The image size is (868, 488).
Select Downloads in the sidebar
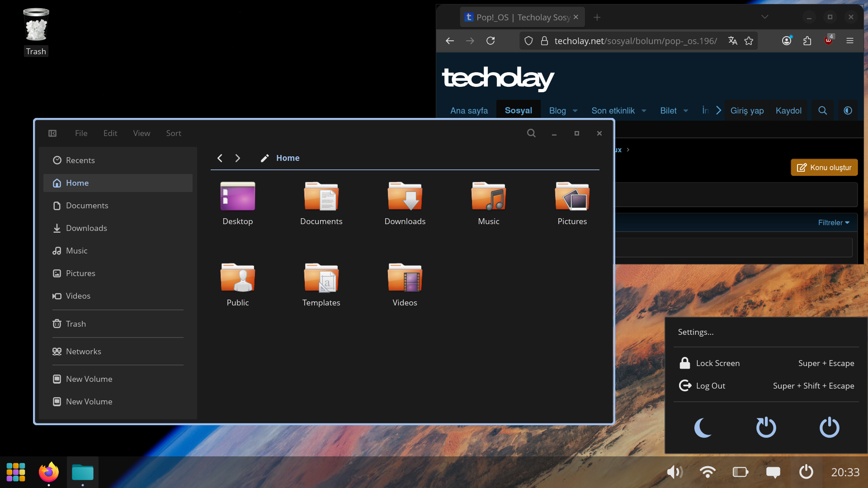tap(118, 228)
